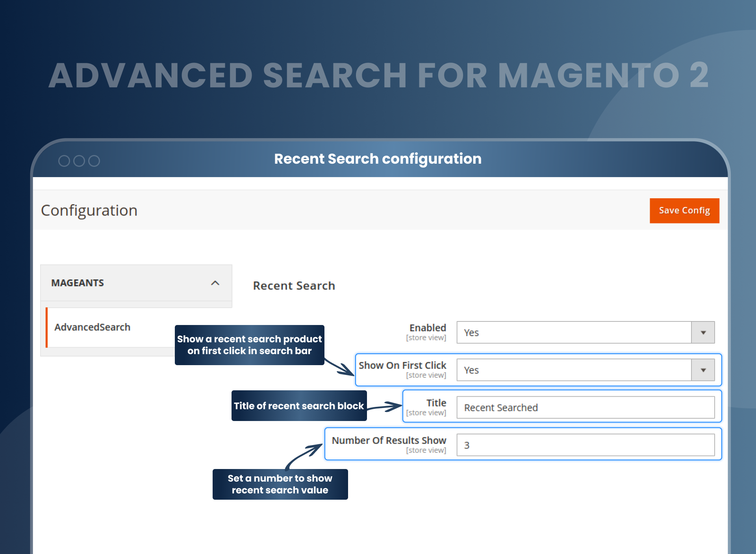Open the Show On First Click dropdown

click(585, 370)
